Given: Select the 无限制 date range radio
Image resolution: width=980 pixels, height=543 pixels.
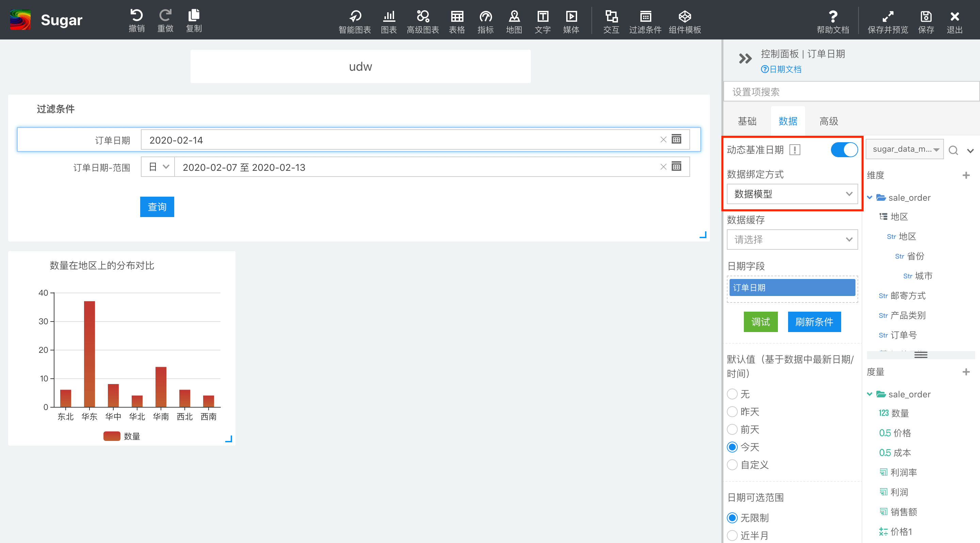Looking at the screenshot, I should [x=732, y=517].
